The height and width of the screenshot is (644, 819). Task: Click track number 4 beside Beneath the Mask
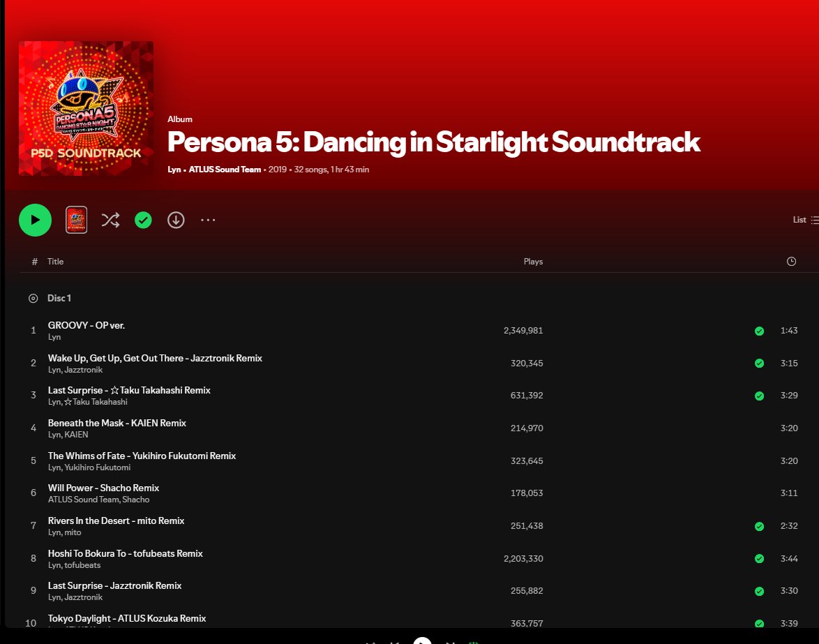coord(33,428)
